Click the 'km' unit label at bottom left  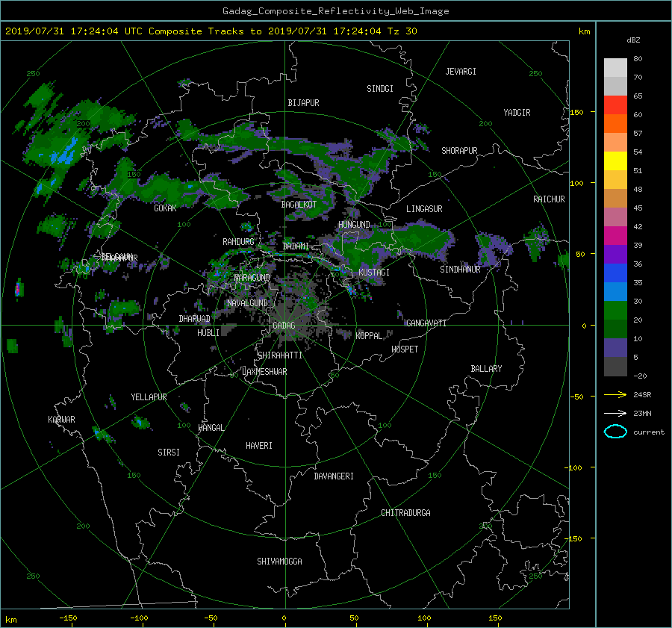(x=11, y=620)
